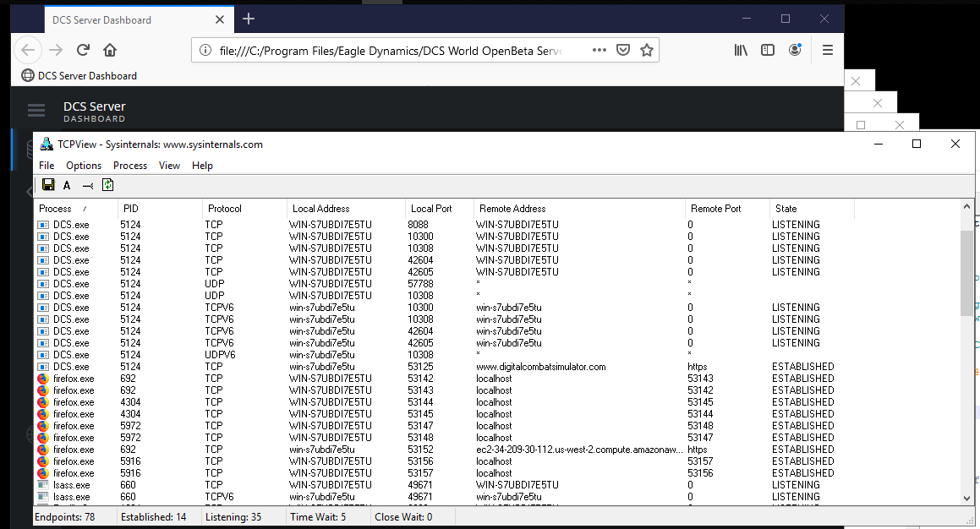The width and height of the screenshot is (980, 529).
Task: Select the local port 53144 cell
Action: pyautogui.click(x=420, y=402)
